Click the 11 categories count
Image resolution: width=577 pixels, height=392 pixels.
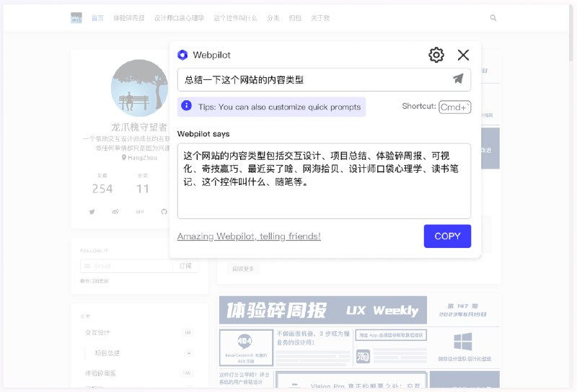[x=143, y=189]
